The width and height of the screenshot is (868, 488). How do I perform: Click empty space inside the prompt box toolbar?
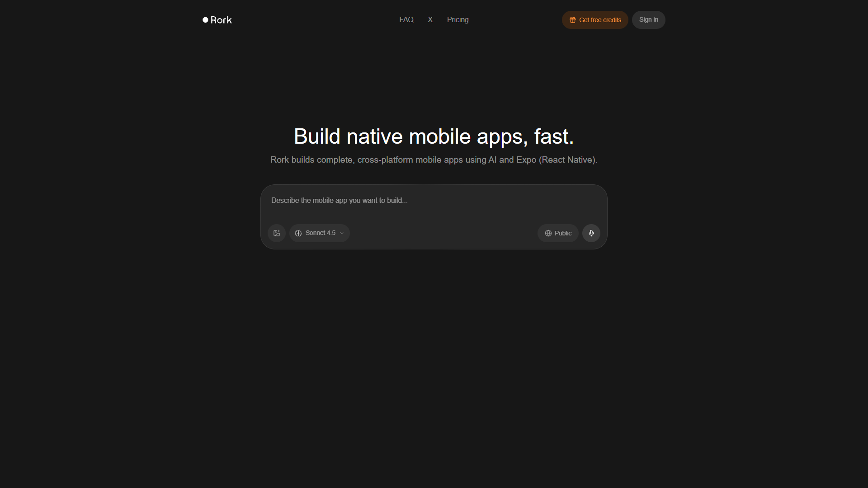(443, 233)
